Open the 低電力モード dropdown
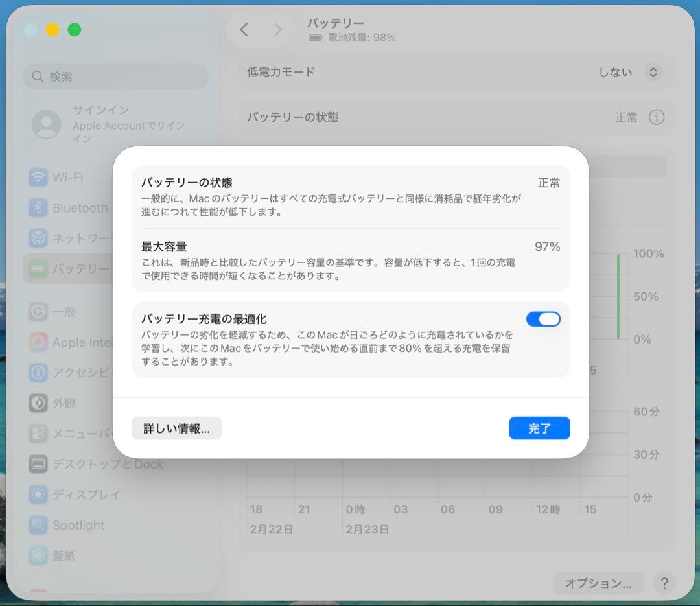700x606 pixels. click(632, 72)
